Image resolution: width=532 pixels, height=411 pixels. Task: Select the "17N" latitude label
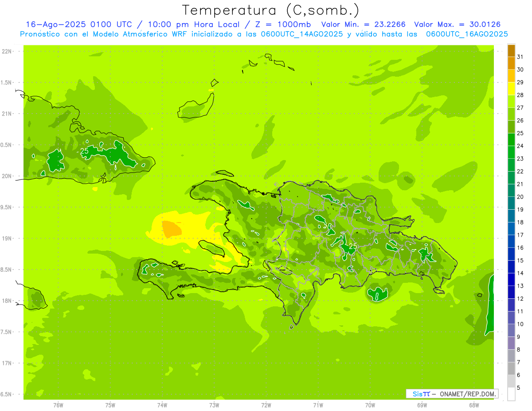click(x=7, y=363)
